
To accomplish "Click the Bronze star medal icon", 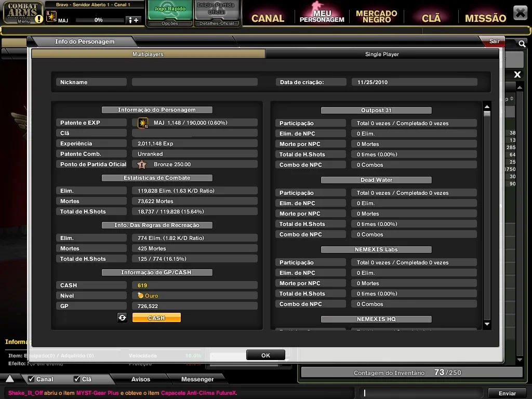I will [142, 165].
